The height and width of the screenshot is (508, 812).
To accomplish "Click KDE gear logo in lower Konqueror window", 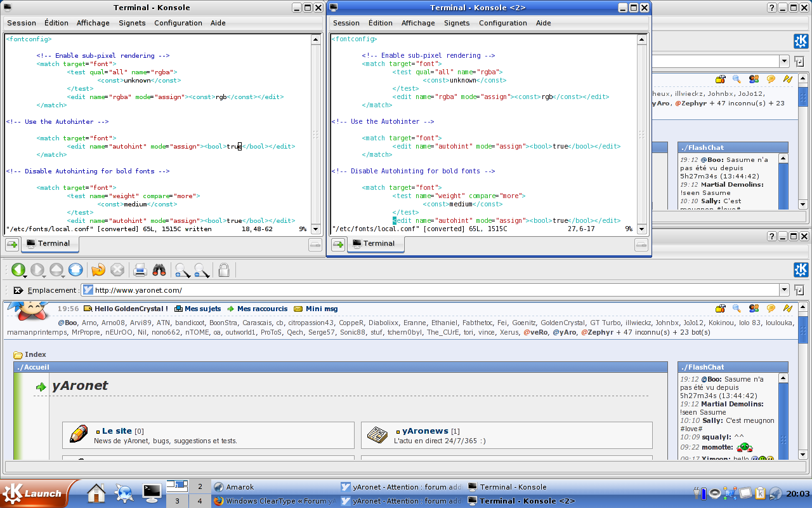I will pyautogui.click(x=801, y=270).
